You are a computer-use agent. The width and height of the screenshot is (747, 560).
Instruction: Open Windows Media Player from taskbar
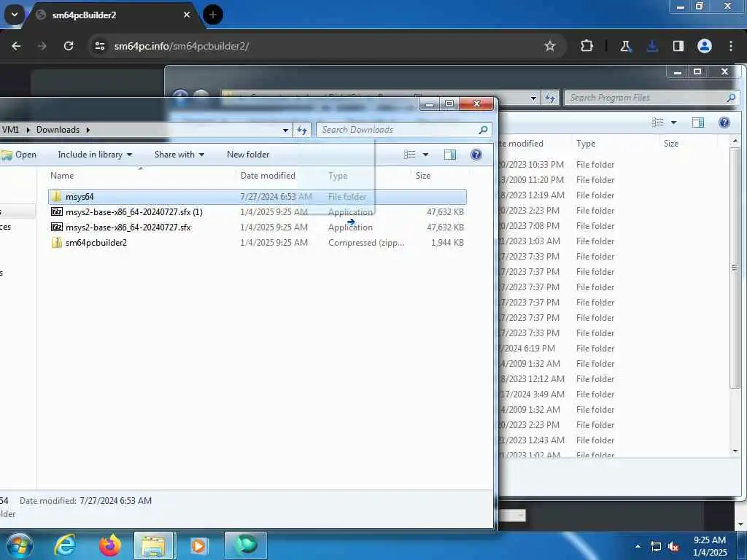pos(198,545)
